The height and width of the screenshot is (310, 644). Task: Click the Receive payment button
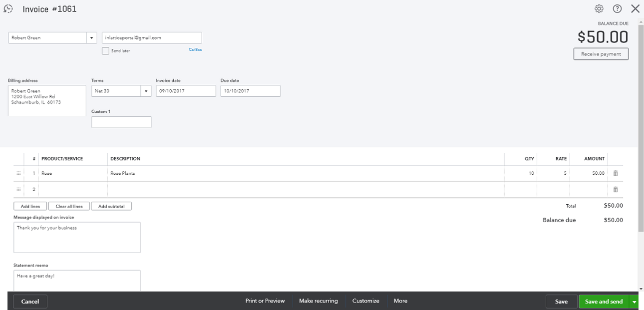[601, 54]
